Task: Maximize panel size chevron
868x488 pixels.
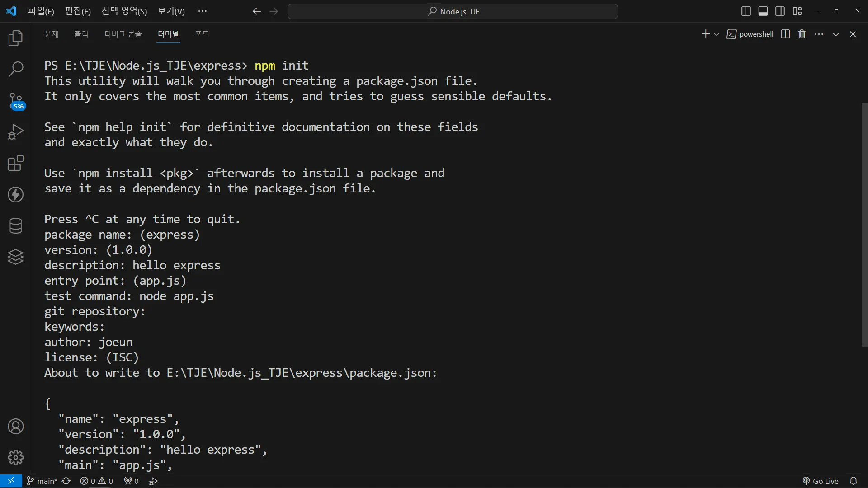Action: click(x=836, y=34)
